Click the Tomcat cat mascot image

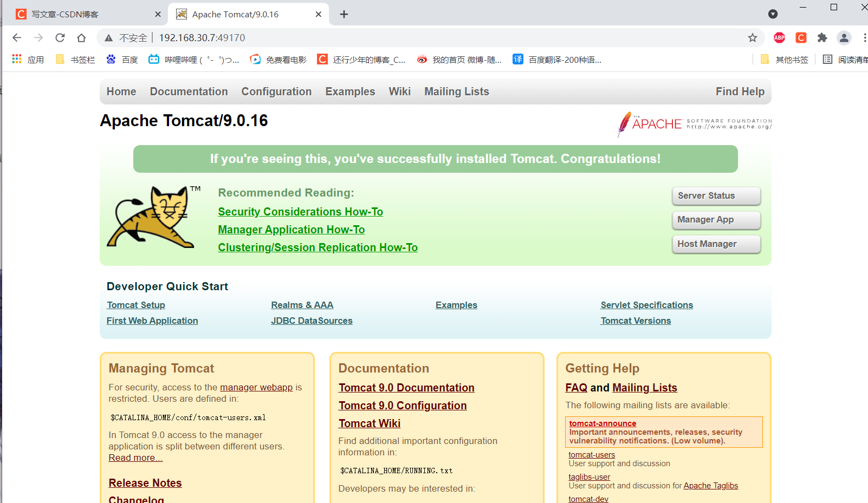(153, 217)
